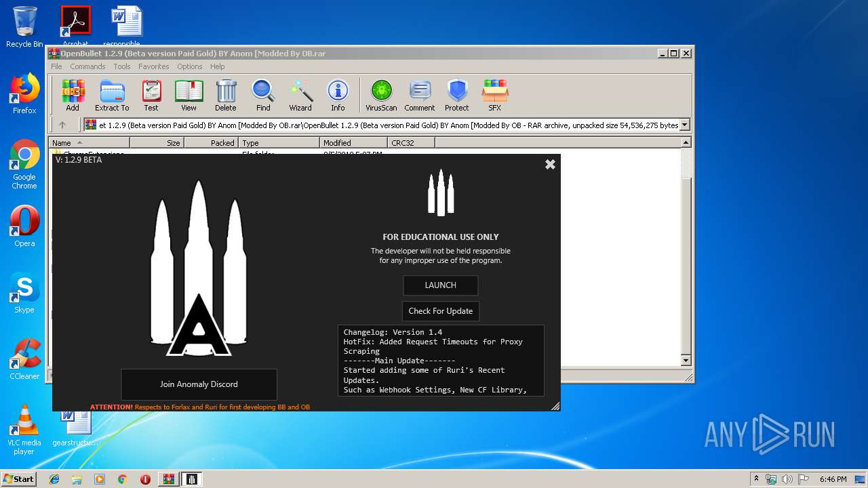Open the Help menu
This screenshot has height=488, width=868.
(x=217, y=66)
